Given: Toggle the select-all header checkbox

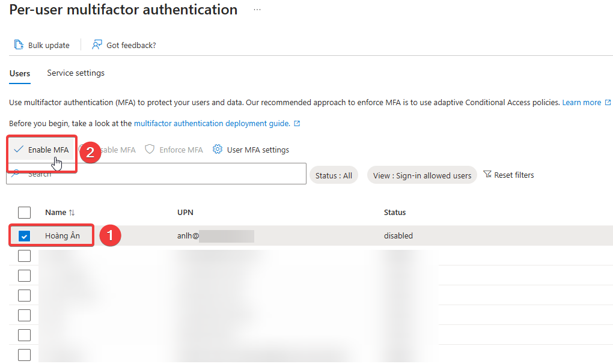Looking at the screenshot, I should click(24, 213).
